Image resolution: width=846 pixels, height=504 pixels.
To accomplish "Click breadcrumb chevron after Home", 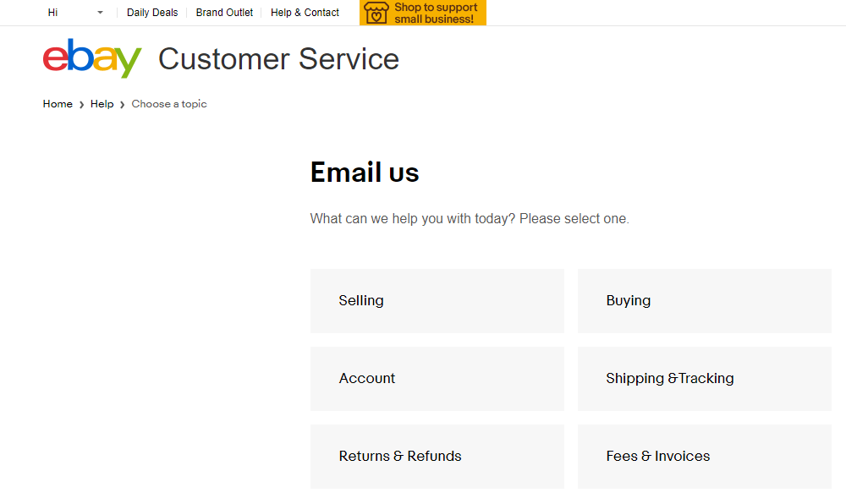I will click(x=81, y=105).
